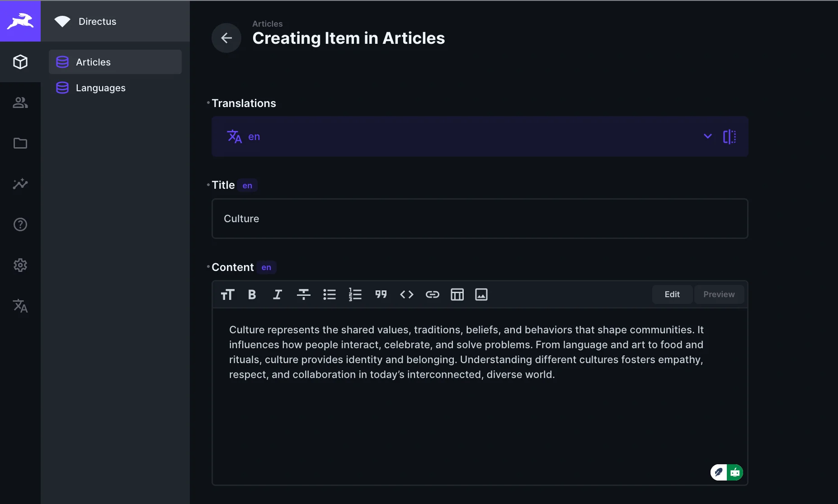The width and height of the screenshot is (838, 504).
Task: Switch editor to Preview mode
Action: (x=719, y=294)
